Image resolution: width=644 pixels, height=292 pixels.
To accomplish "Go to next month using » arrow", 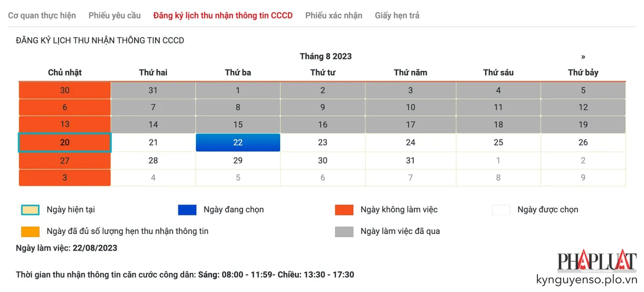I will 583,56.
